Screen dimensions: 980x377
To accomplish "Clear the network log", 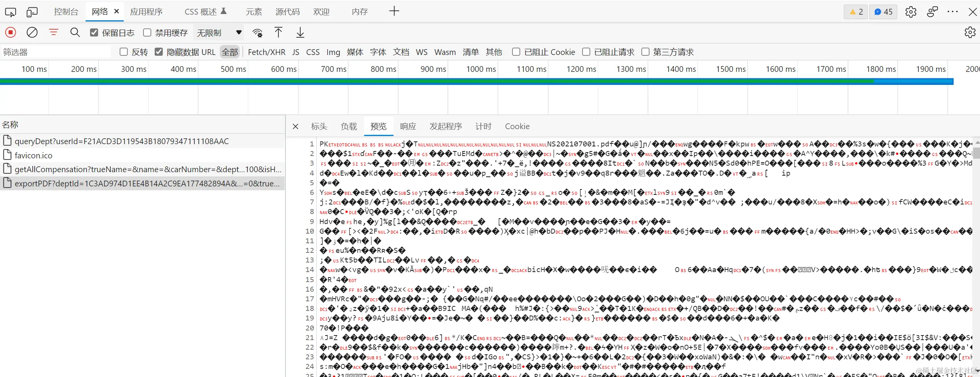I will (x=32, y=33).
